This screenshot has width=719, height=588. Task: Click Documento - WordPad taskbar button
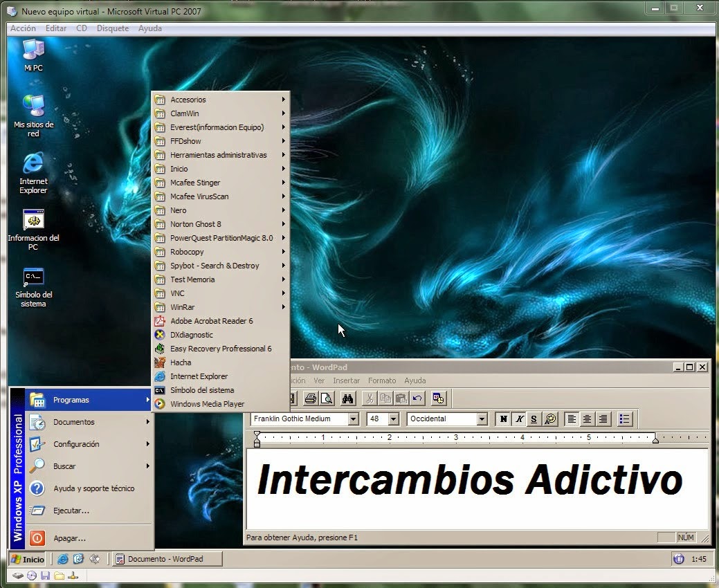(167, 559)
